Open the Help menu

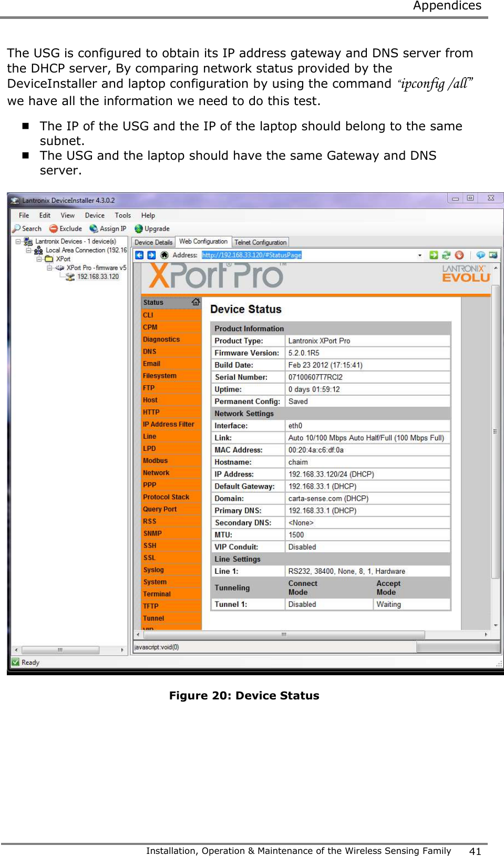coord(148,215)
